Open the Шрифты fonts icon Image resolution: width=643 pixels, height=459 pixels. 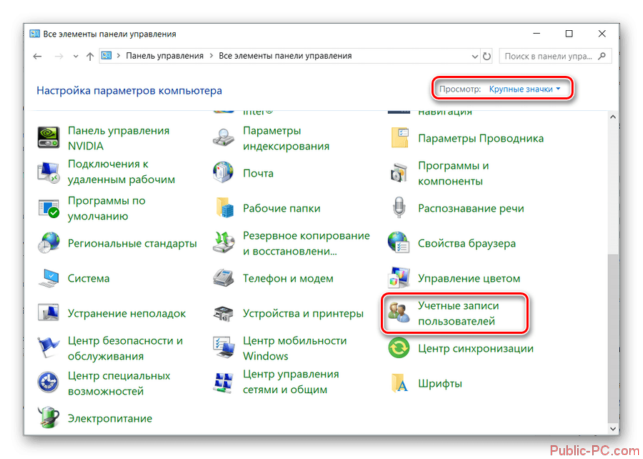point(399,383)
